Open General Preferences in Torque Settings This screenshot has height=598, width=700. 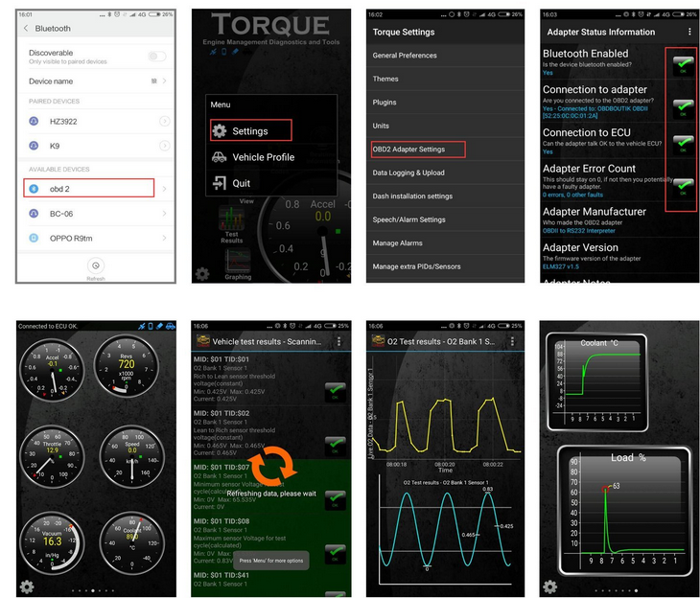point(445,56)
